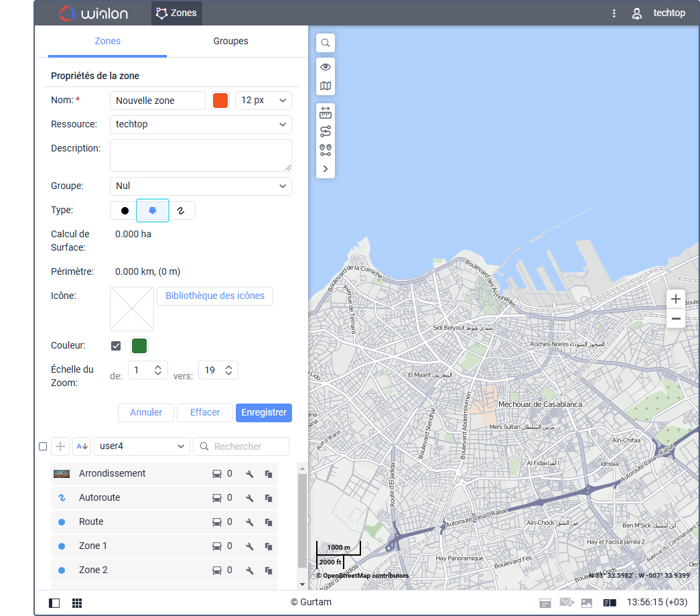Viewport: 700px width, 616px height.
Task: Tick the select-all zones checkbox
Action: pos(43,446)
